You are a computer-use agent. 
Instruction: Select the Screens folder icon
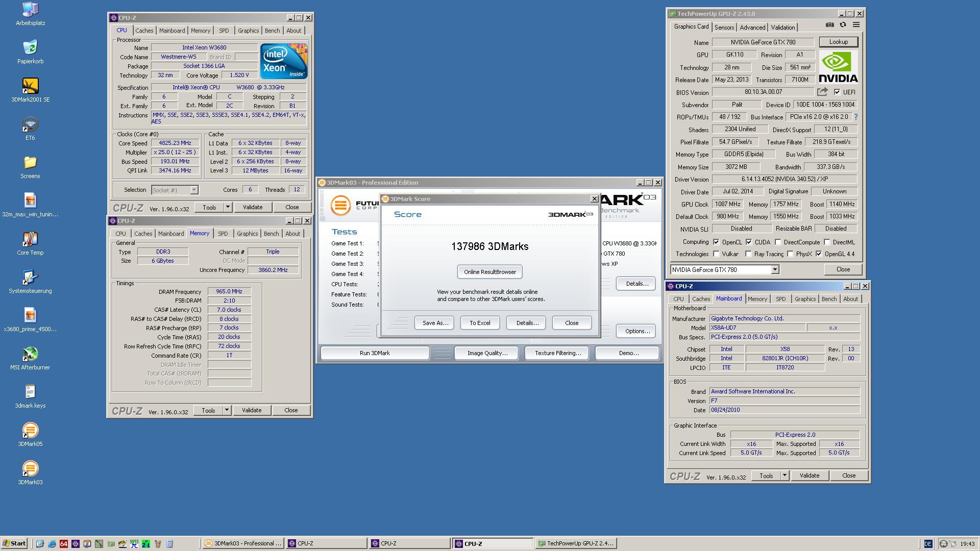click(30, 167)
